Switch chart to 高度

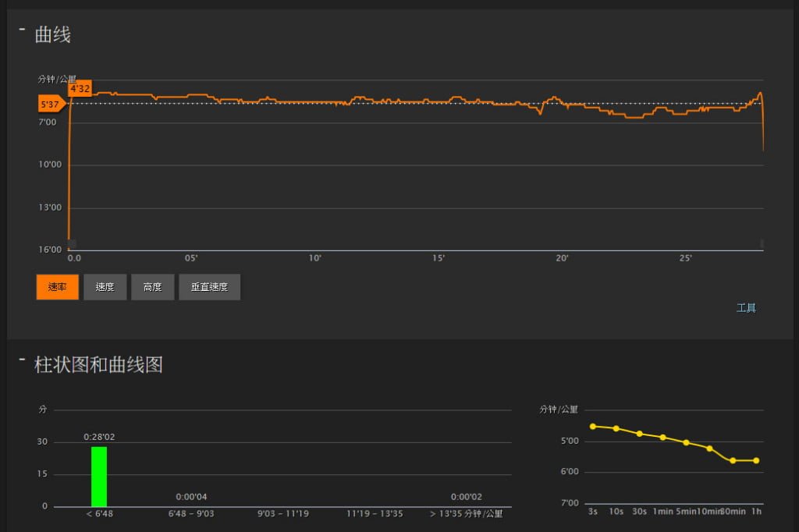click(152, 287)
